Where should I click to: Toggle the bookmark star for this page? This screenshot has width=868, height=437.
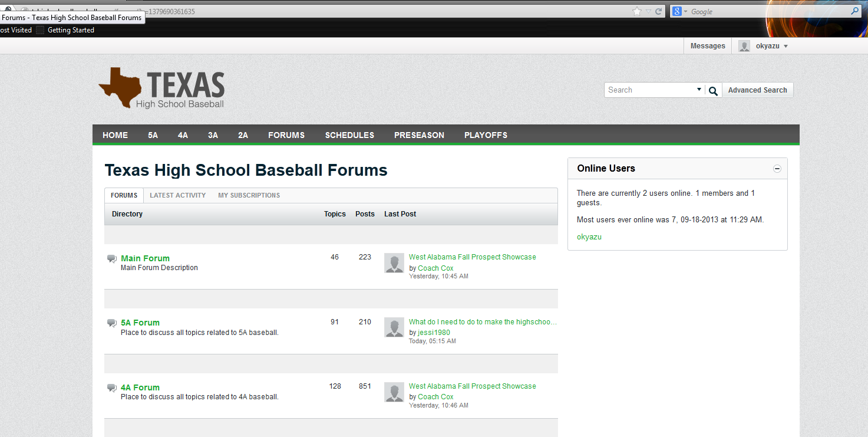pos(636,11)
